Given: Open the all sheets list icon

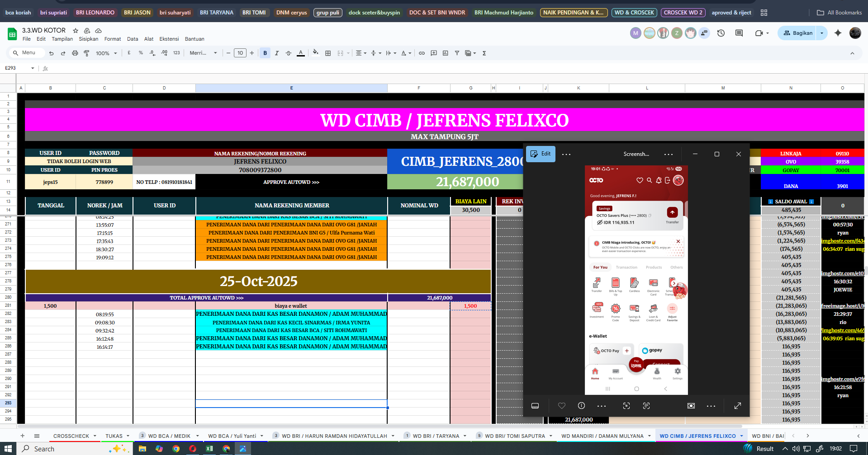Looking at the screenshot, I should coord(37,436).
